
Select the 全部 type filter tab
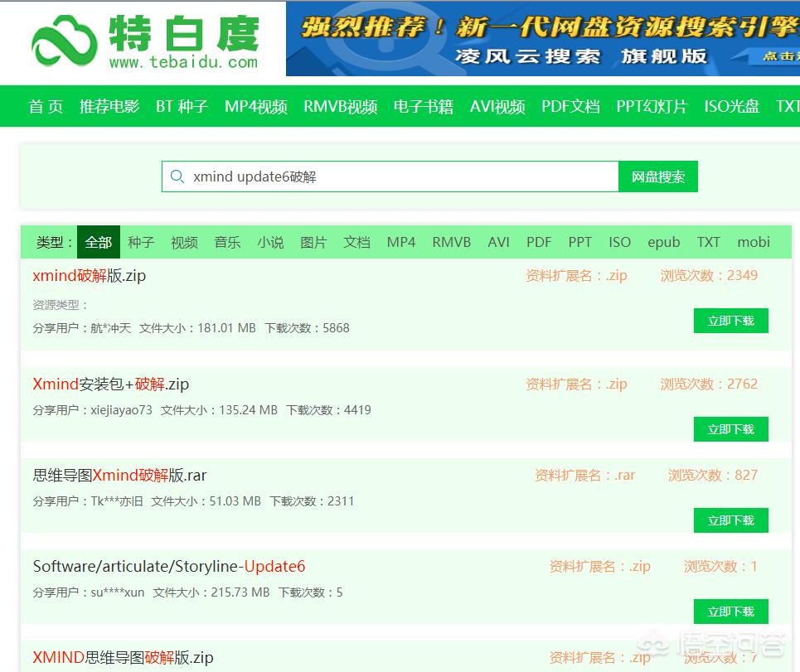[99, 242]
